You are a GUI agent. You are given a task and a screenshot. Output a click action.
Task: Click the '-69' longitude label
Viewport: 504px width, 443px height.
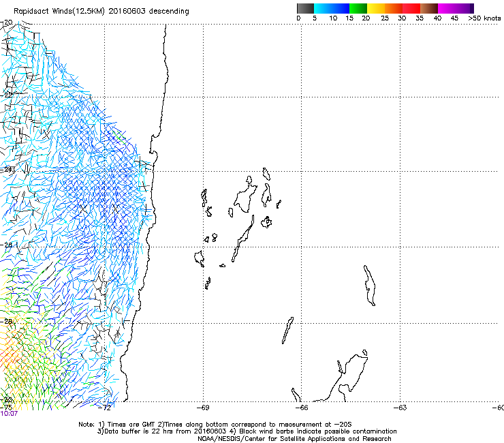point(203,408)
